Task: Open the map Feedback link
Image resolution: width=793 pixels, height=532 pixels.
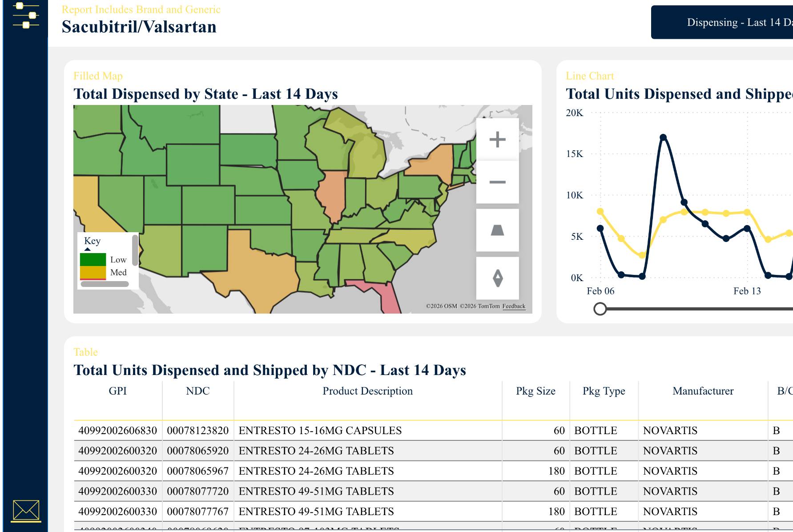Action: pos(514,306)
